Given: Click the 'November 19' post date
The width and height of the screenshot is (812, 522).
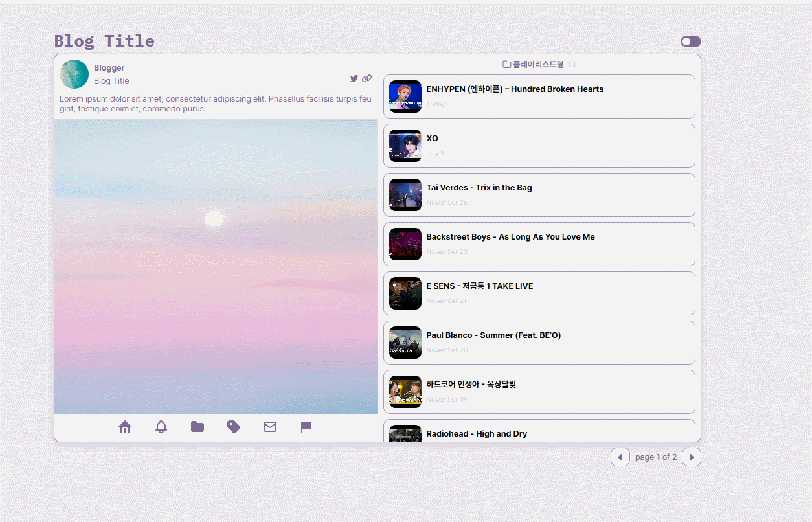Looking at the screenshot, I should (446, 400).
